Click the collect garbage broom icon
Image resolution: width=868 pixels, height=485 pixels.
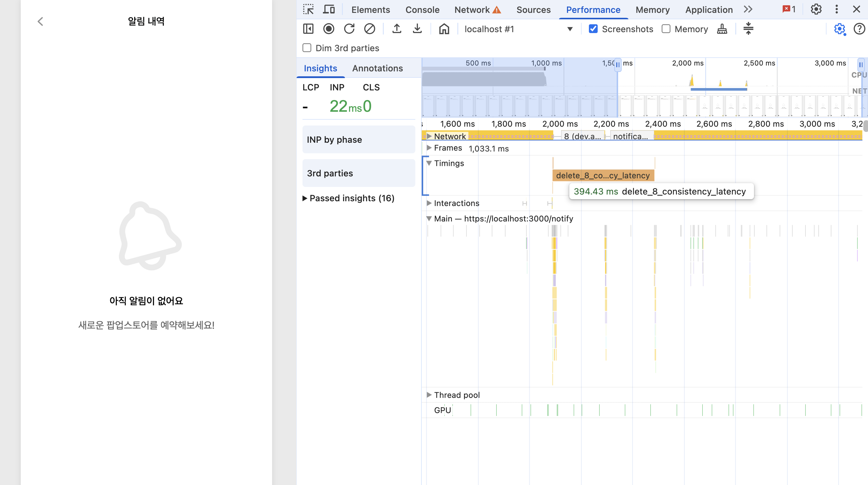coord(722,29)
